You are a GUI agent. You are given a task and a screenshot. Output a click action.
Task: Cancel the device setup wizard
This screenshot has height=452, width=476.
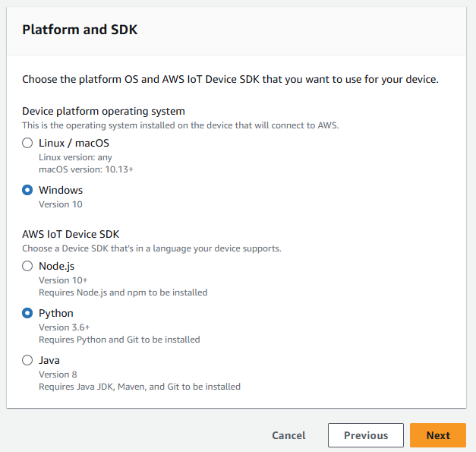[x=288, y=435]
